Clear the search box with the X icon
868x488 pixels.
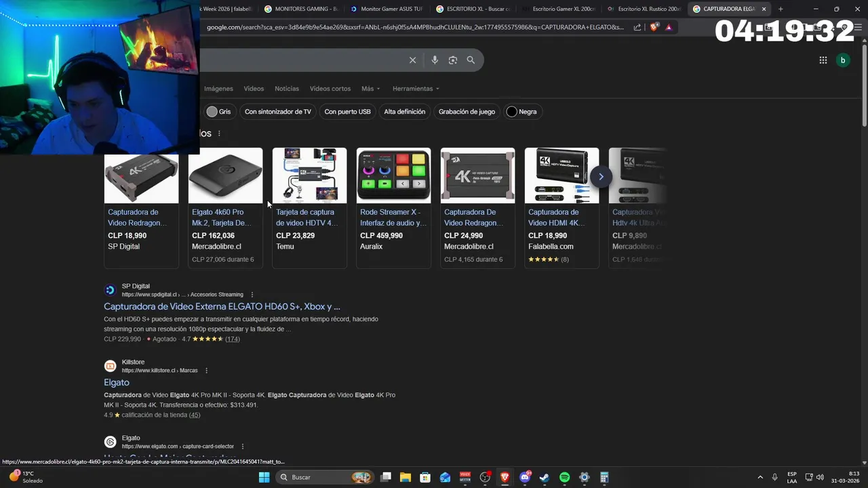412,60
